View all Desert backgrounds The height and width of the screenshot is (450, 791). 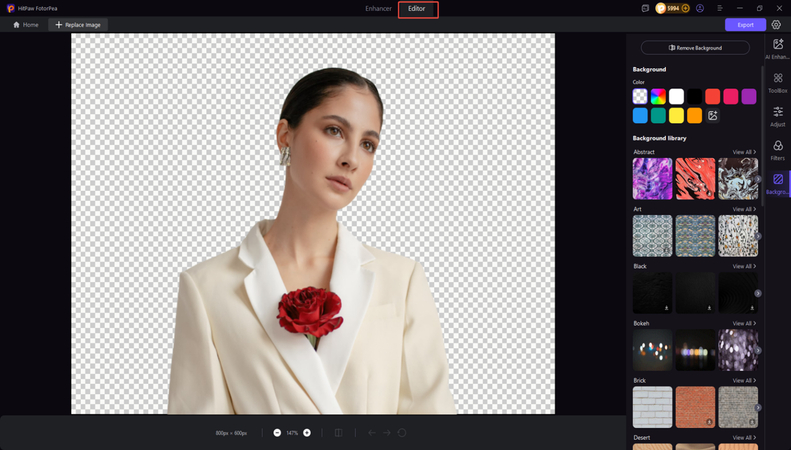tap(744, 438)
